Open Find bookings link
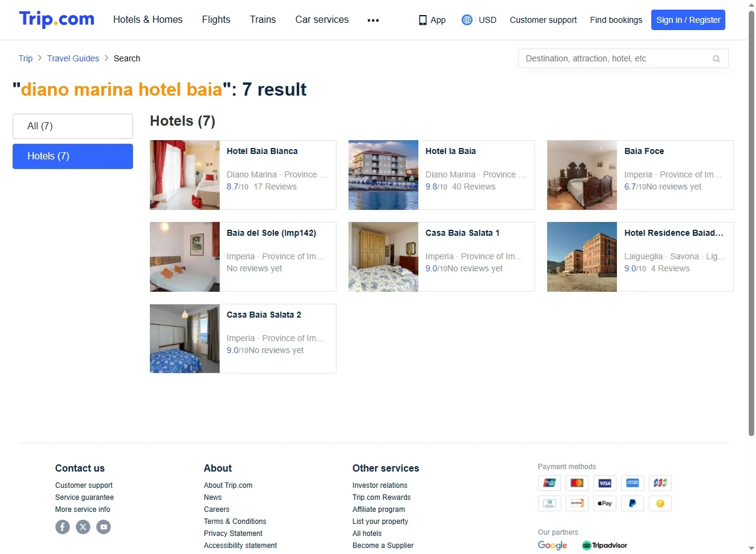This screenshot has height=554, width=756. (x=616, y=20)
